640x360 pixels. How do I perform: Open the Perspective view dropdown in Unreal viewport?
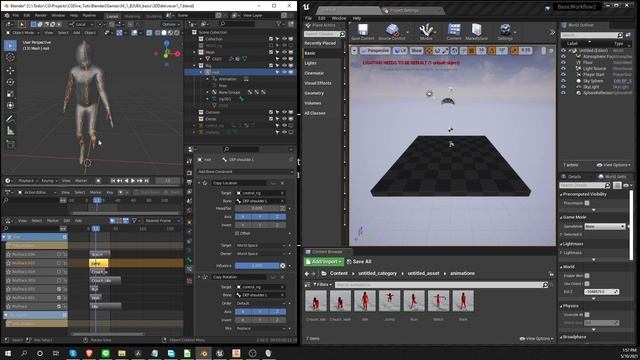376,51
